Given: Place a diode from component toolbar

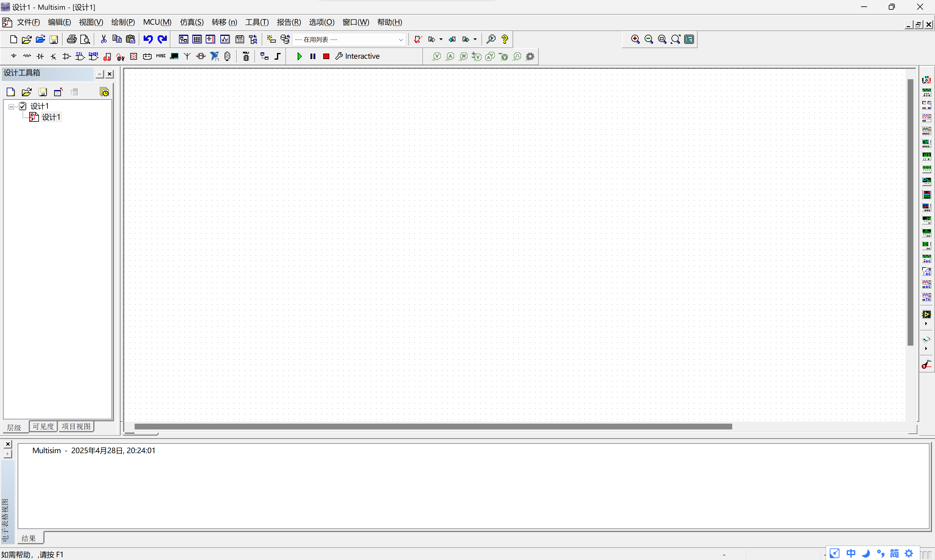Looking at the screenshot, I should [40, 56].
